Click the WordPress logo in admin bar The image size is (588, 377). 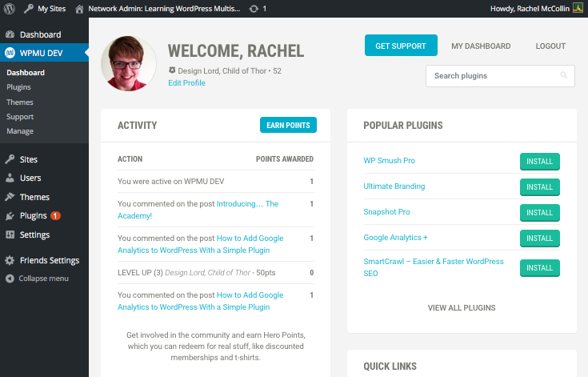[x=10, y=9]
